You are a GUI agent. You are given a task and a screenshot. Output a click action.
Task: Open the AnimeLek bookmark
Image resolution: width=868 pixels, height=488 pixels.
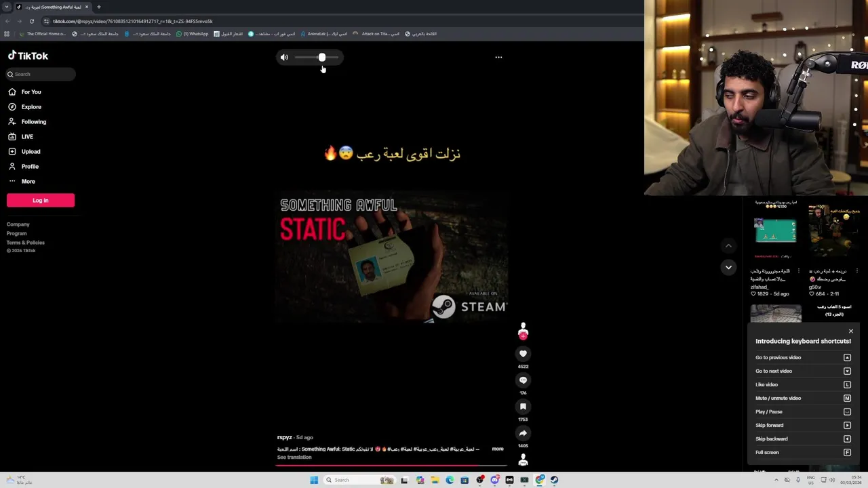tap(323, 34)
